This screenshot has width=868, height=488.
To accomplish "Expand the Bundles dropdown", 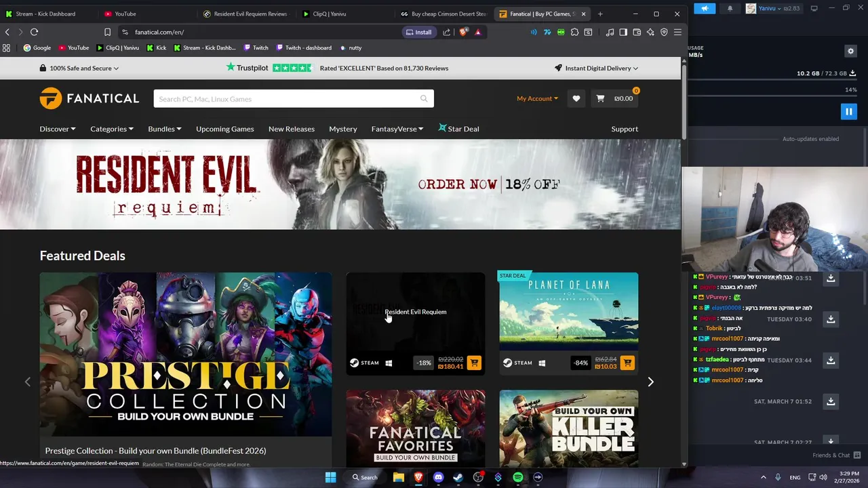I will [165, 129].
